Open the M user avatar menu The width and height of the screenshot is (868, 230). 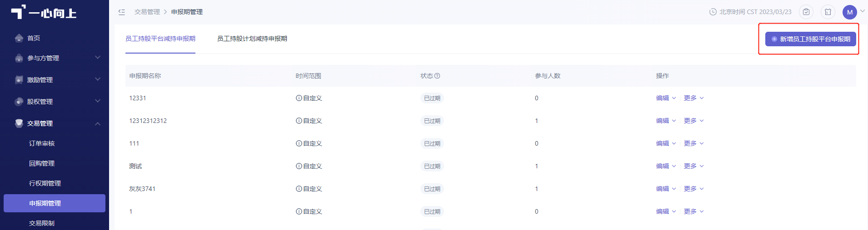point(850,12)
